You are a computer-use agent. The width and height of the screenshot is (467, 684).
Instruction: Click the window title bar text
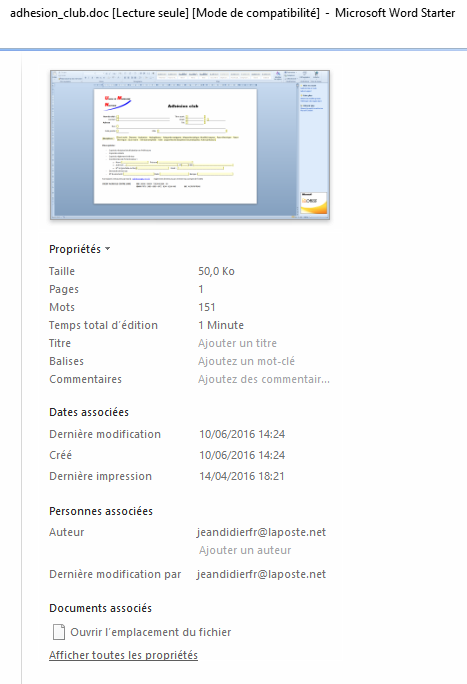point(232,13)
